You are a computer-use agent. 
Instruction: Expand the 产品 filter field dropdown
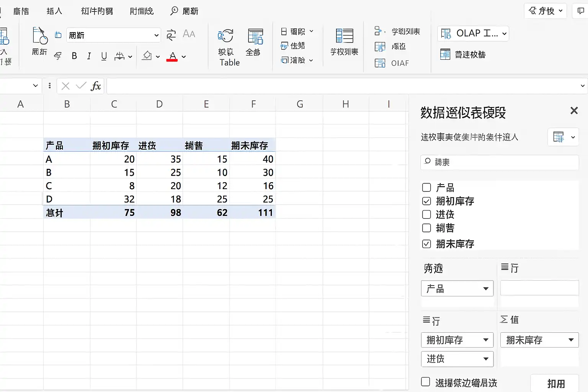(485, 289)
